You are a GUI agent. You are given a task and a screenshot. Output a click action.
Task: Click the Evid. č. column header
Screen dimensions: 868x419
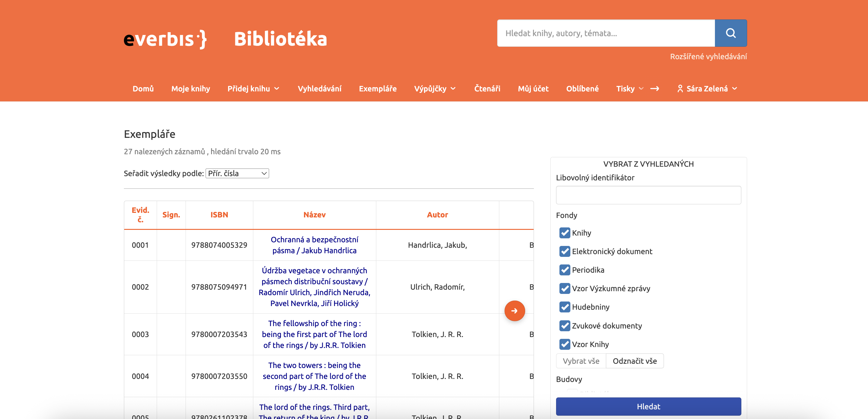pos(140,215)
